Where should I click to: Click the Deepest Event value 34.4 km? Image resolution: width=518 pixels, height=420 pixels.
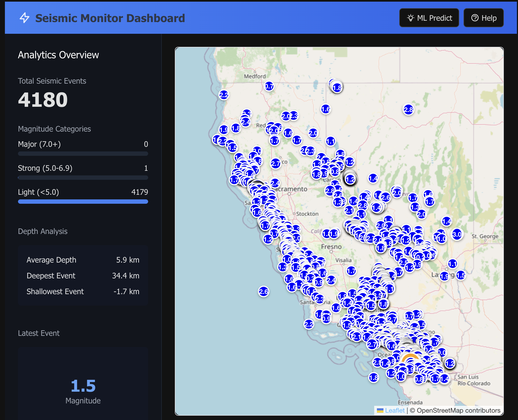point(126,276)
